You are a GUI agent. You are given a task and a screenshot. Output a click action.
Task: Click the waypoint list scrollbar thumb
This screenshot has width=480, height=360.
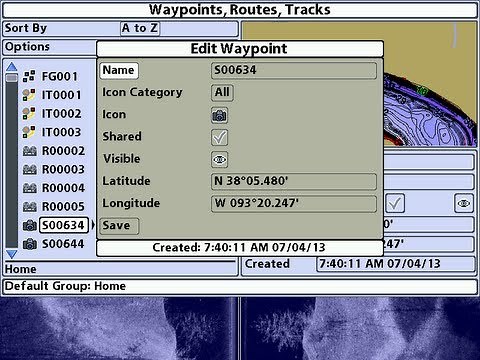pos(12,78)
